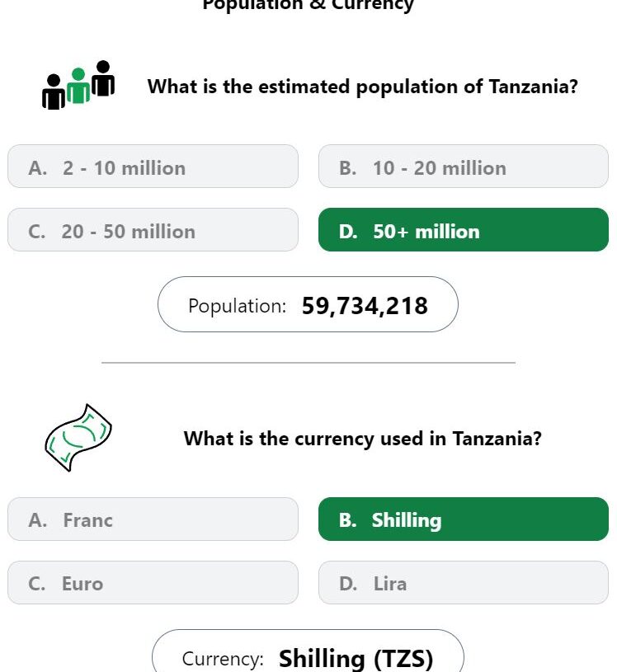
Task: Click the green banknote currency icon
Action: pyautogui.click(x=78, y=438)
